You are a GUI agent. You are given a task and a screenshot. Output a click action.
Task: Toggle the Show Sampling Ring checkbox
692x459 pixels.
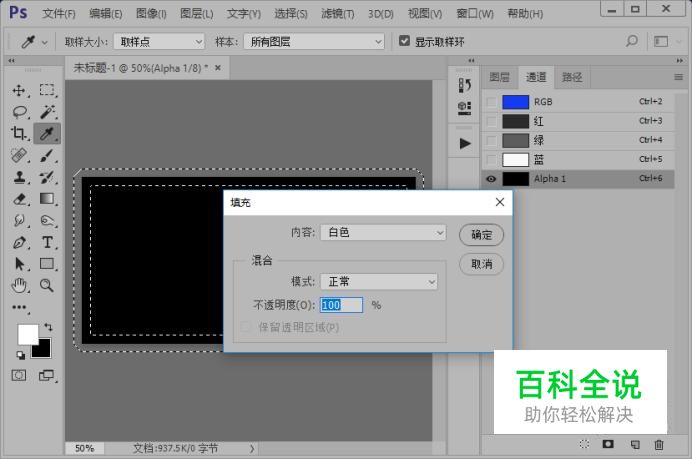tap(404, 41)
